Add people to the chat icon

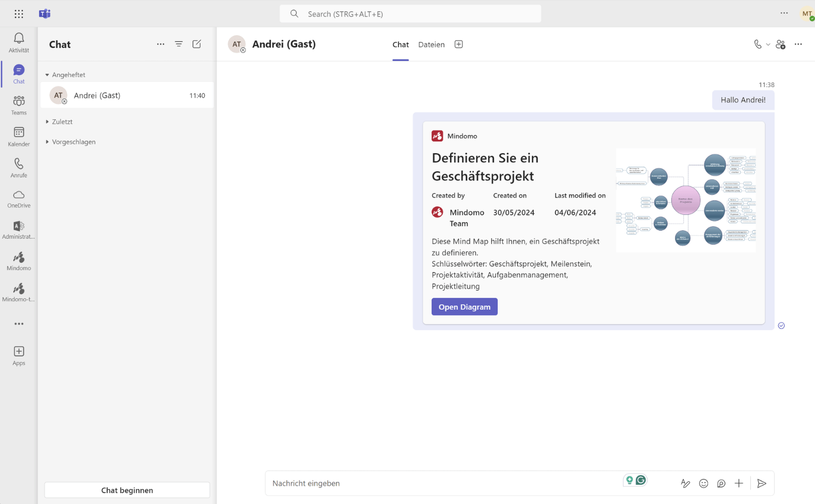click(781, 45)
